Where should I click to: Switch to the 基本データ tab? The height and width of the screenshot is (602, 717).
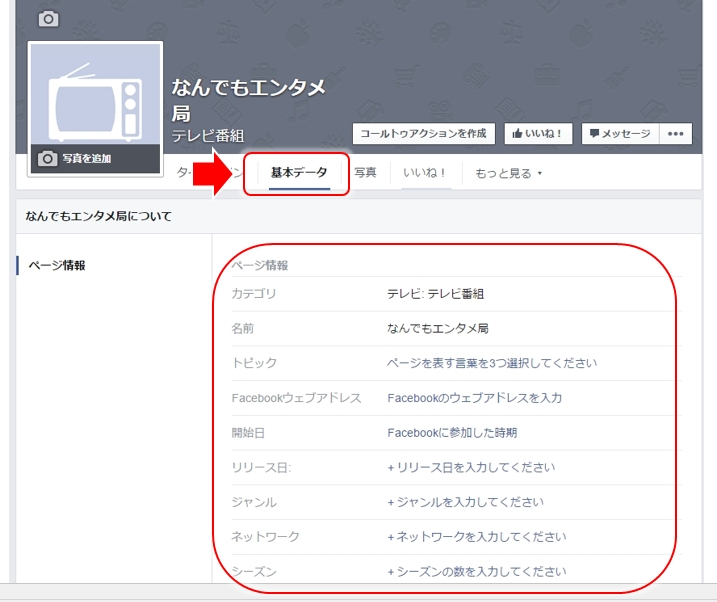(x=299, y=172)
